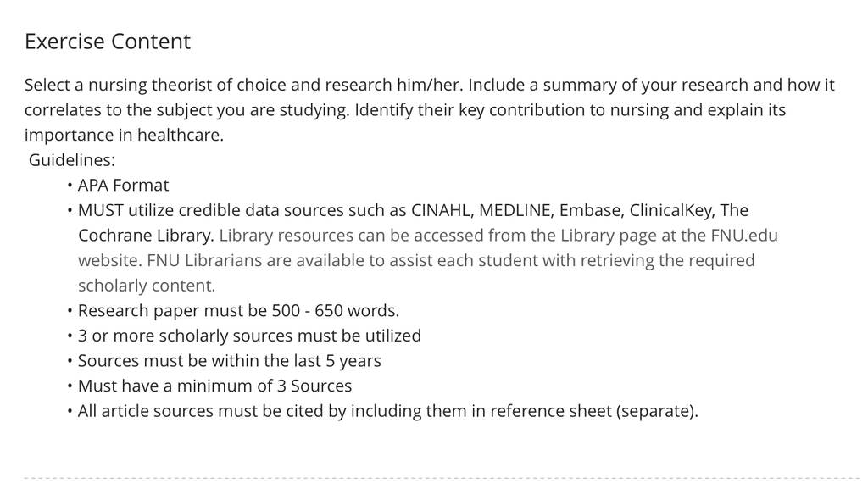Click 'Must have a minimum of 3 Sources'
This screenshot has height=489, width=868.
(214, 386)
